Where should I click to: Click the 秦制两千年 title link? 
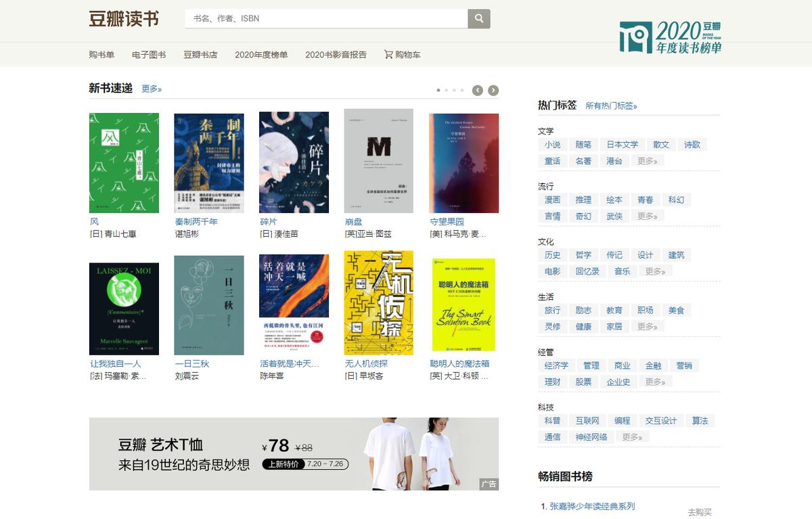(196, 221)
